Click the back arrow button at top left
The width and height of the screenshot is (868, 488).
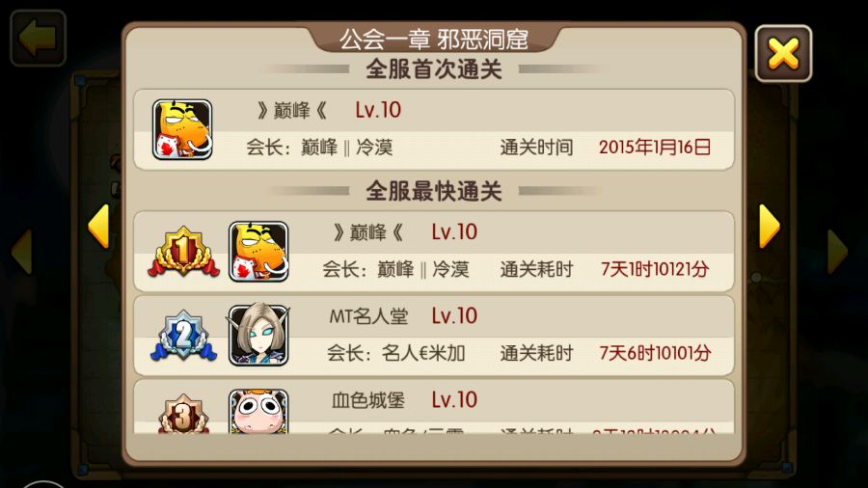(39, 38)
